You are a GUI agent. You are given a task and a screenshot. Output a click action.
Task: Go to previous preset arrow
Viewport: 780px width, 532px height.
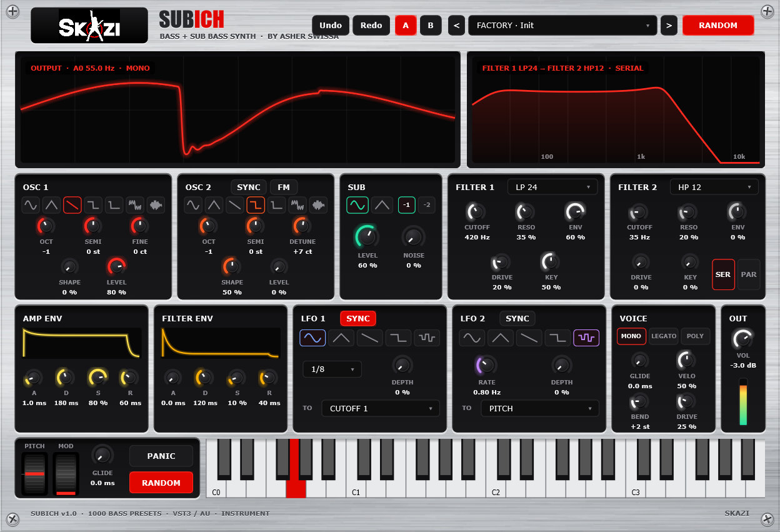456,25
